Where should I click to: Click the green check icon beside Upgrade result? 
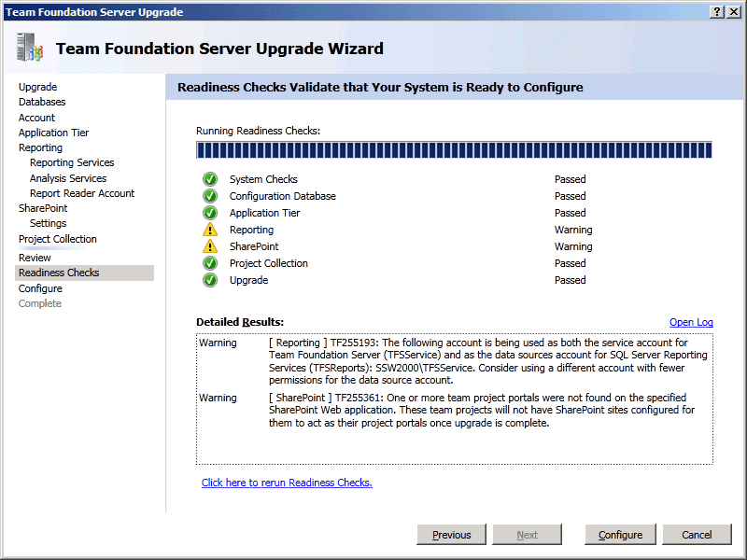tap(210, 280)
